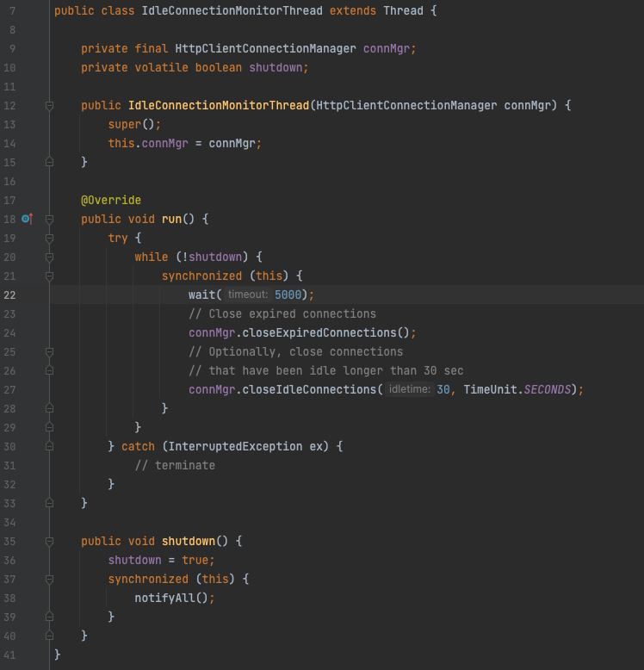Click the 'idletime:' parameter hint

tap(410, 389)
